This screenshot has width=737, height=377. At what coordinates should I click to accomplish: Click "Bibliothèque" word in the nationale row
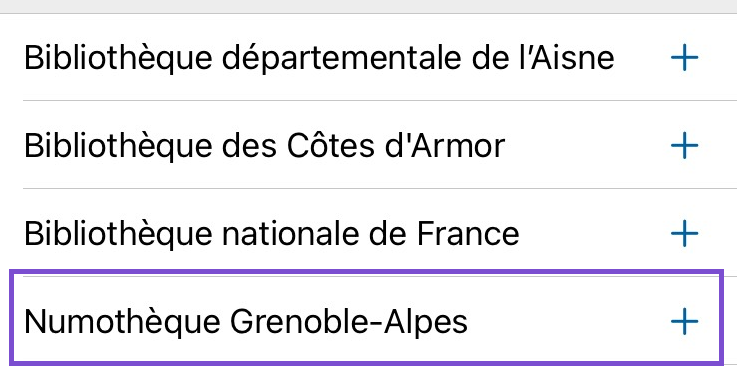(x=118, y=235)
